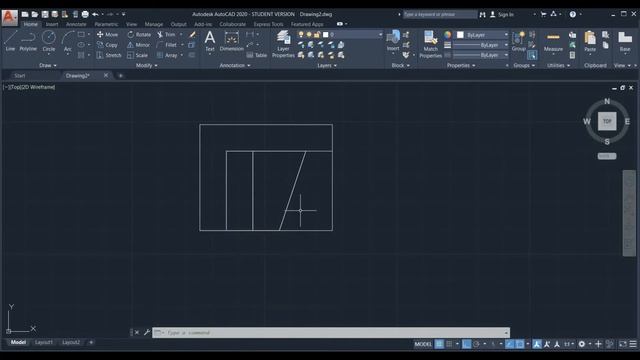
Task: Switch to Layout2 tab
Action: click(71, 342)
